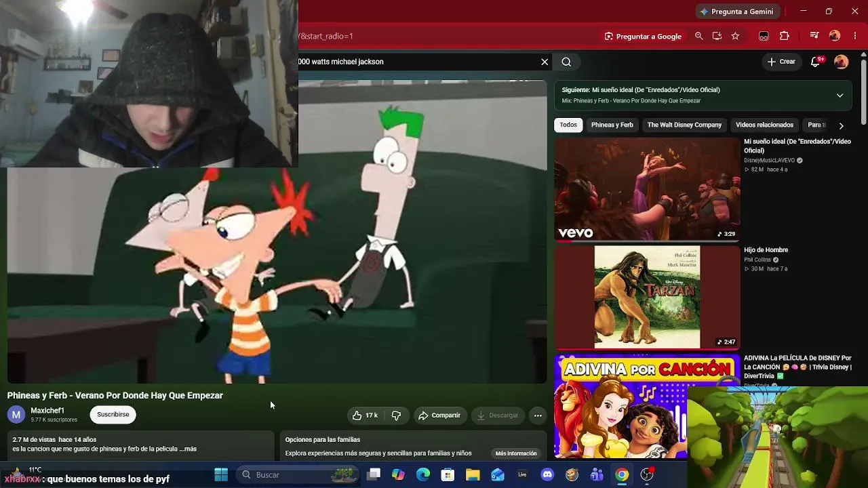Open the Hijo de Hombre video title
Viewport: 868px width, 488px height.
tap(766, 250)
